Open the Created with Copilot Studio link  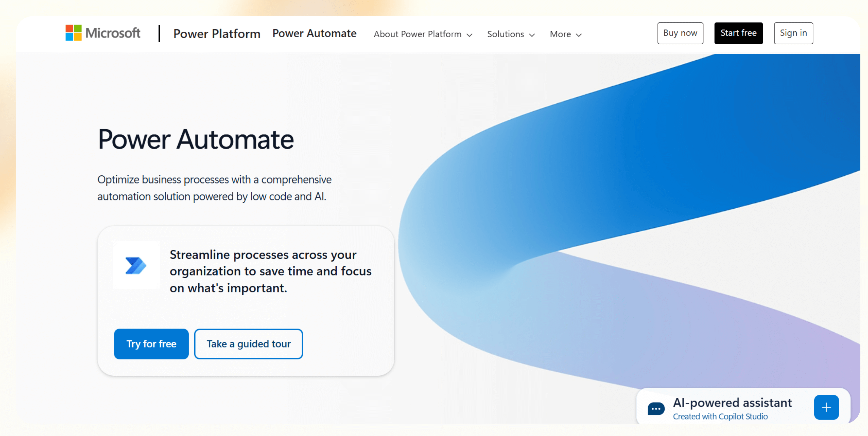(720, 416)
